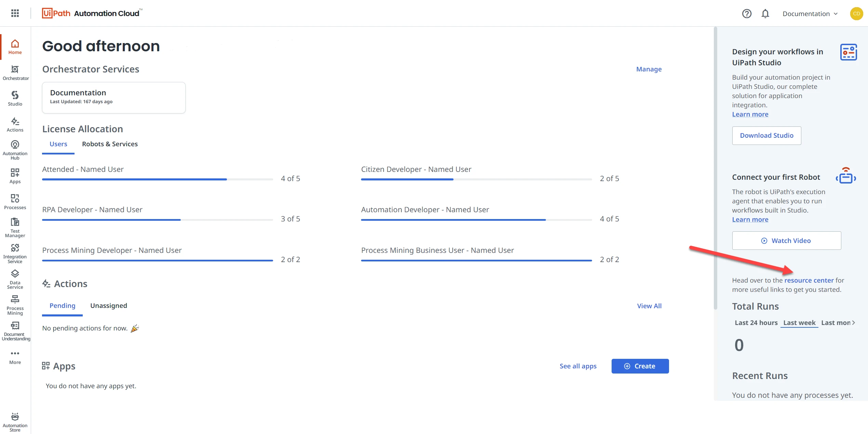Click the Manage link for Orchestrator Services
This screenshot has height=434, width=868.
pyautogui.click(x=649, y=69)
